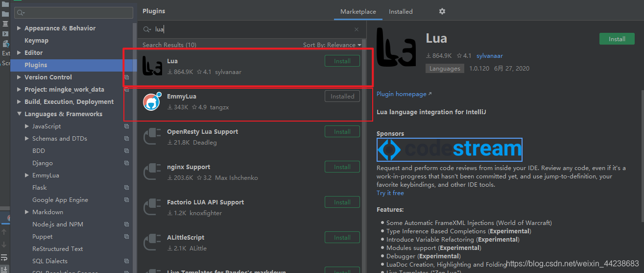Click the nginx Support plug icon

(152, 172)
